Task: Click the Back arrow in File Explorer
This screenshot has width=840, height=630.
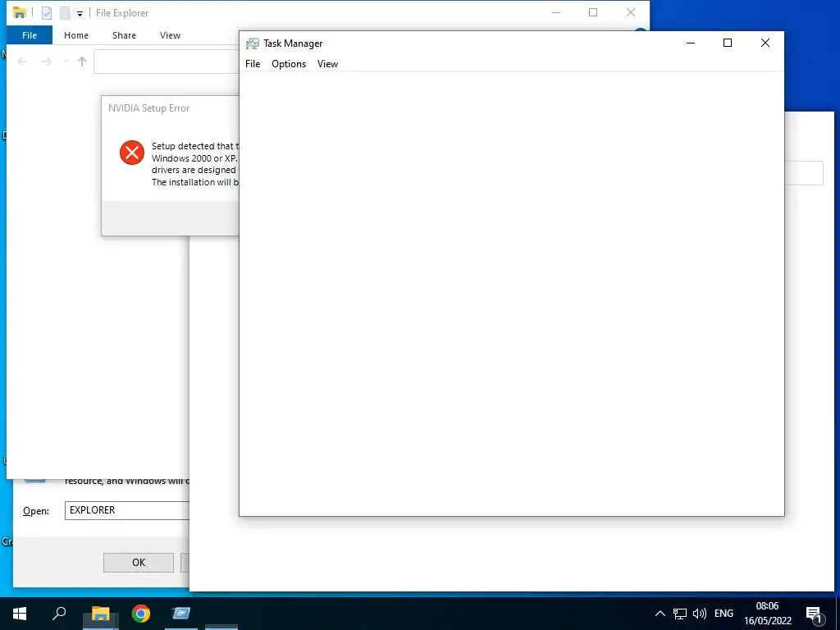Action: (x=22, y=62)
